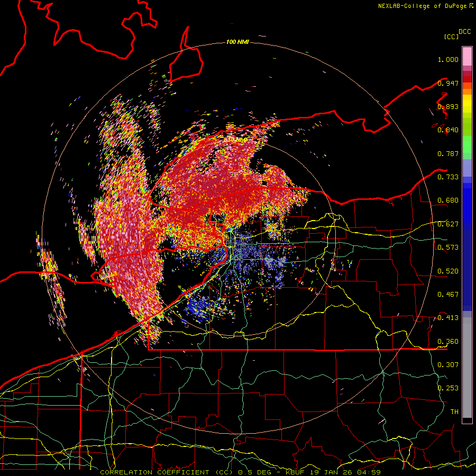This screenshot has width=476, height=476.
Task: Click the 0.733 scale value
Action: click(x=448, y=177)
